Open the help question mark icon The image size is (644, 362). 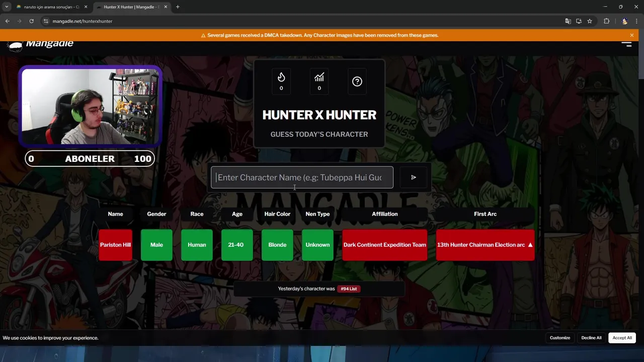coord(357,81)
